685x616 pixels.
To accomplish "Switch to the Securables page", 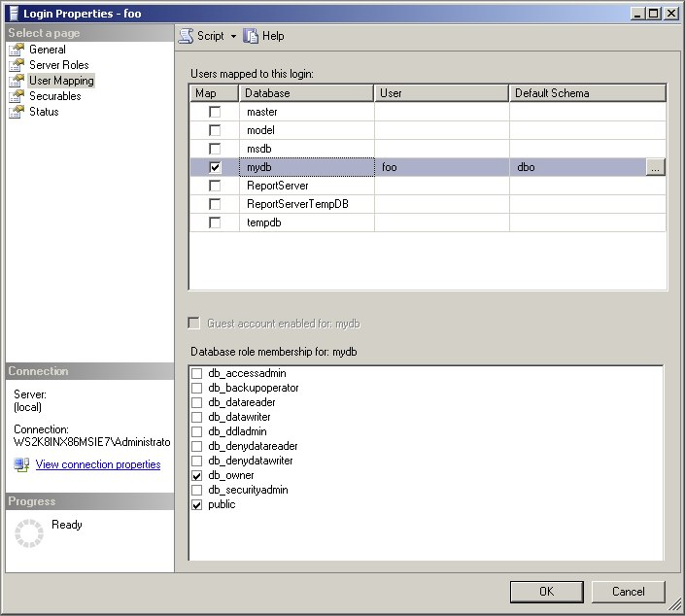I will (x=55, y=96).
